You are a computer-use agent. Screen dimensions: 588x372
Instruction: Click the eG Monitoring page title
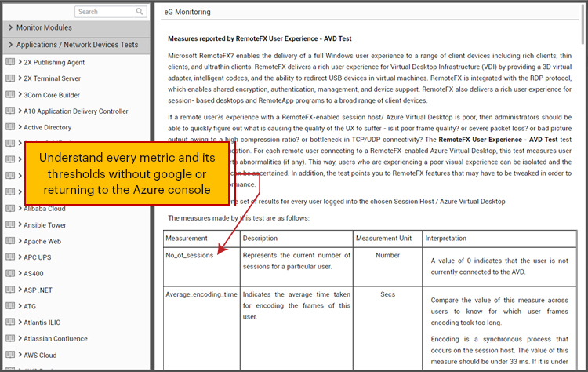tap(187, 12)
